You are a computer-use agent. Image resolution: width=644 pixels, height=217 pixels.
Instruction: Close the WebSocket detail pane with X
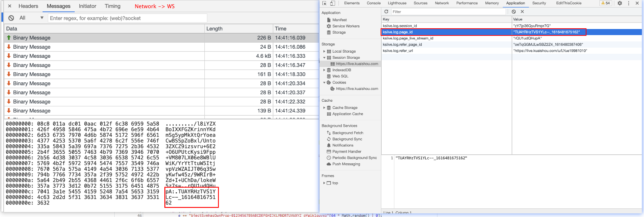point(10,6)
